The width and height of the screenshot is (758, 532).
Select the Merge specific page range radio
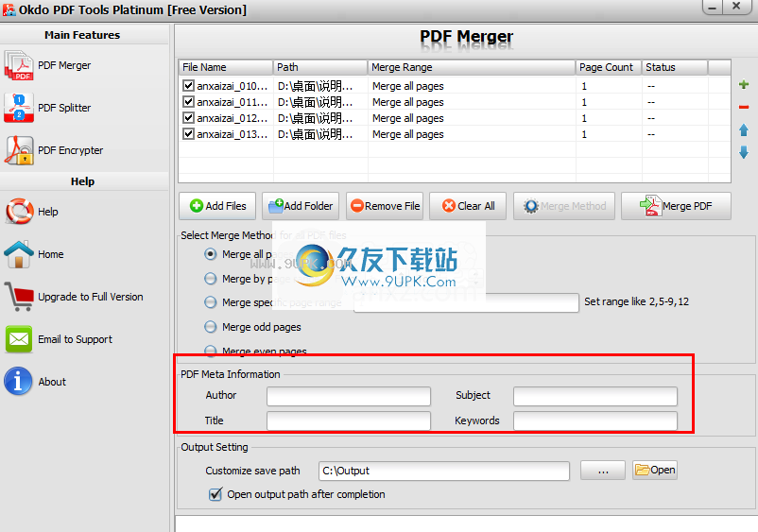[210, 302]
